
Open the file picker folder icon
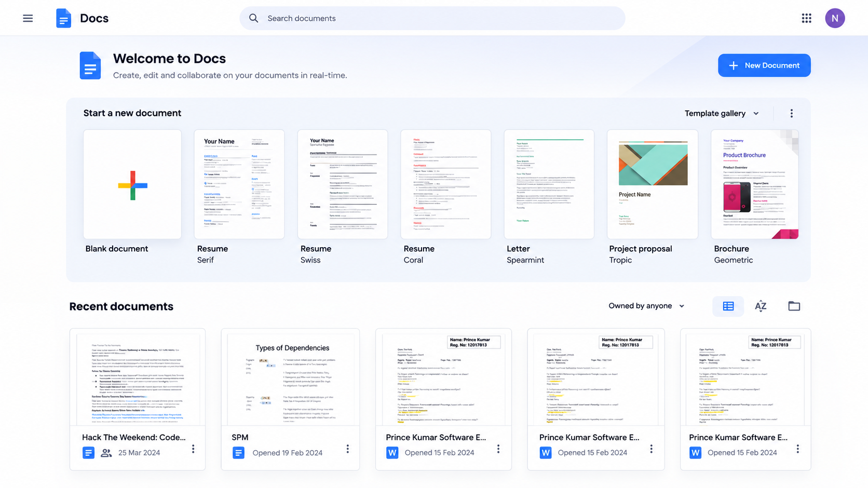[794, 306]
